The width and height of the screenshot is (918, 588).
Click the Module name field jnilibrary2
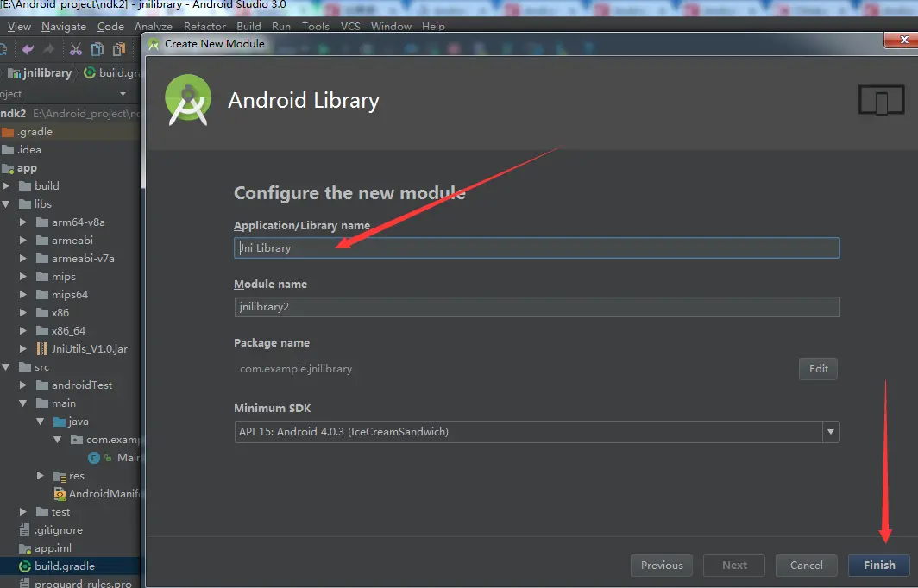pyautogui.click(x=537, y=307)
